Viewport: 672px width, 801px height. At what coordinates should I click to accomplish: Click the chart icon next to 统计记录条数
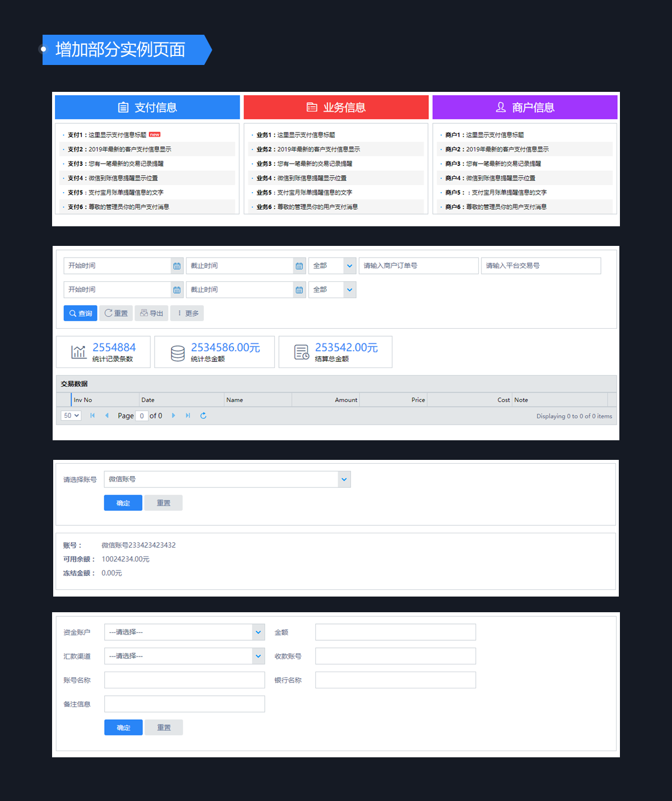click(78, 352)
